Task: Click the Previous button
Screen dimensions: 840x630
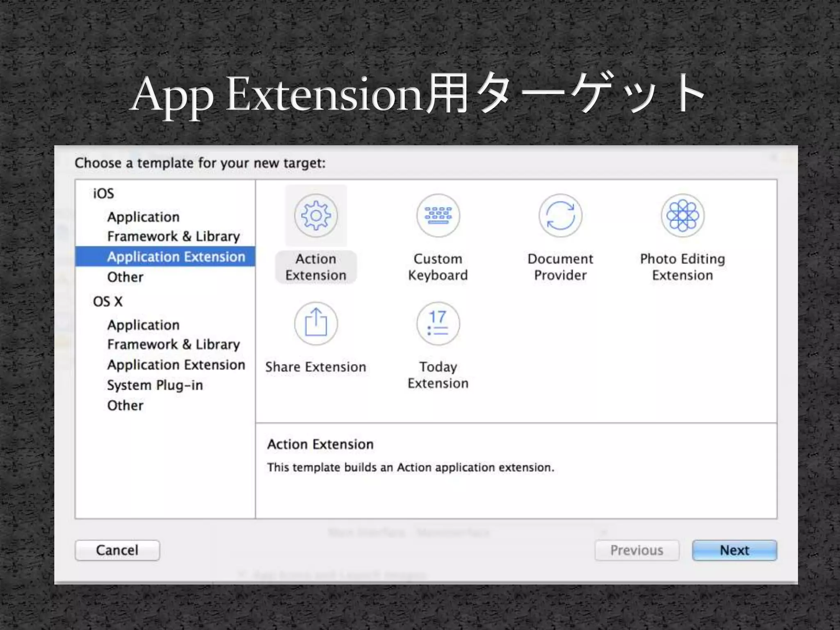Action: [637, 550]
